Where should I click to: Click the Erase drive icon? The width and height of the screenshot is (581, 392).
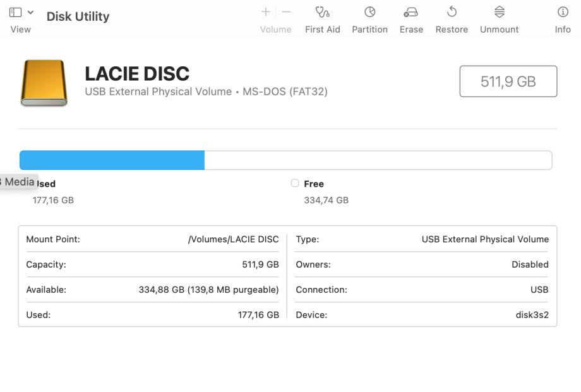click(411, 13)
